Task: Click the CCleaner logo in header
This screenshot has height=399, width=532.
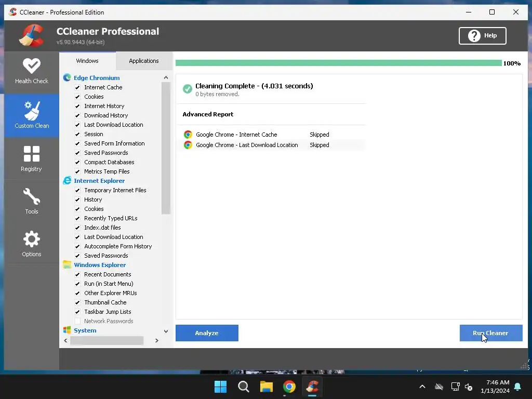Action: coord(32,35)
